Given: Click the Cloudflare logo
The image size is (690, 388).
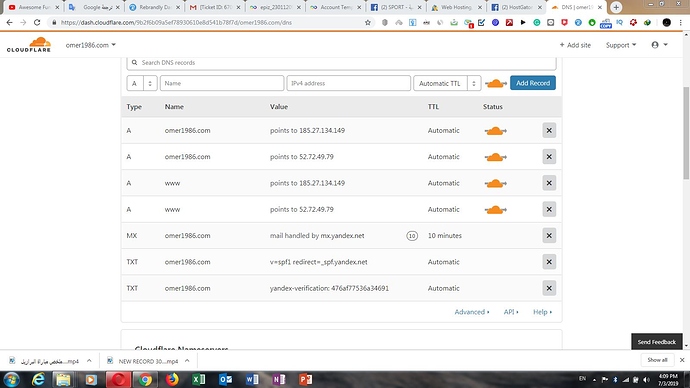Looking at the screenshot, I should coord(29,45).
